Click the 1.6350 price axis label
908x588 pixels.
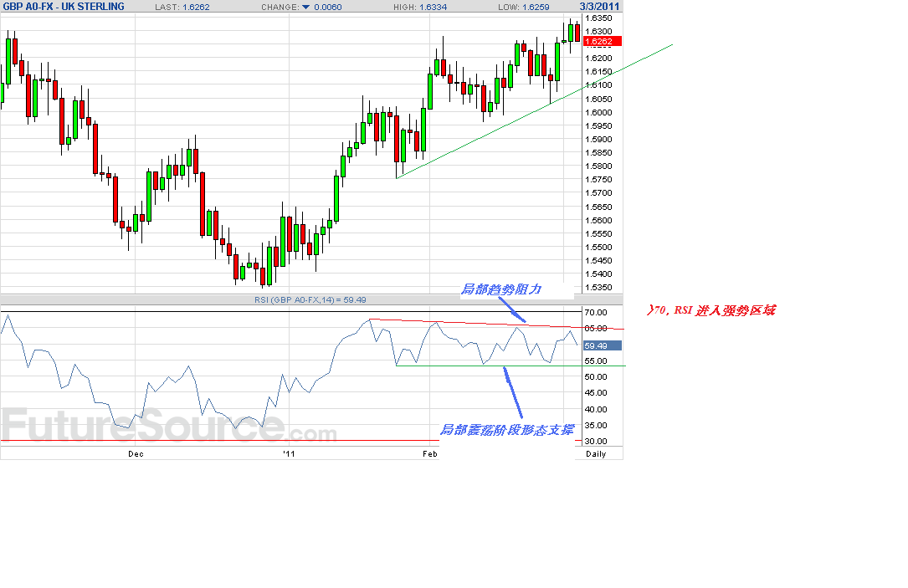(x=598, y=18)
